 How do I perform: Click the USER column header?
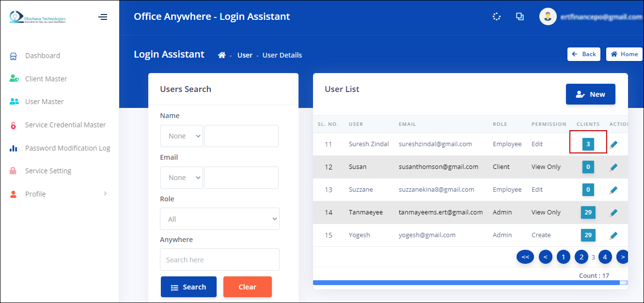coord(356,124)
